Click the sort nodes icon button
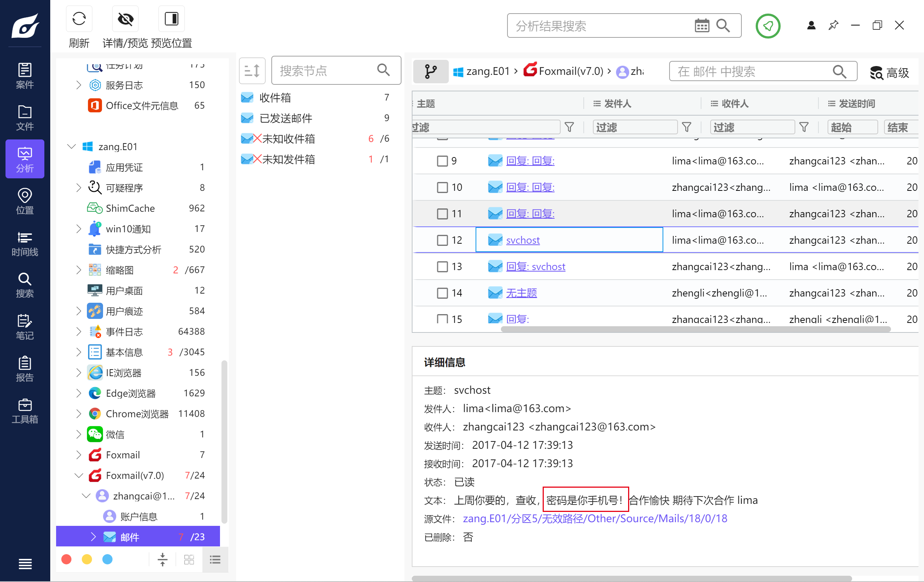This screenshot has width=924, height=582. point(252,70)
